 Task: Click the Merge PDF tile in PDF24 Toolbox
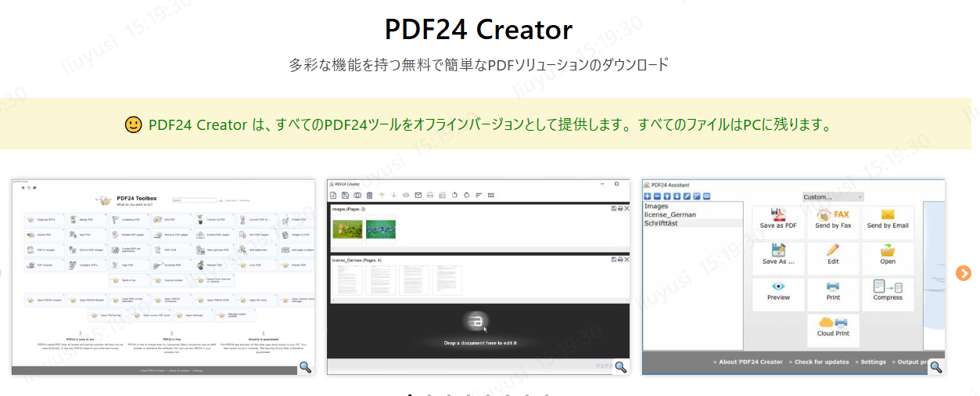[87, 220]
